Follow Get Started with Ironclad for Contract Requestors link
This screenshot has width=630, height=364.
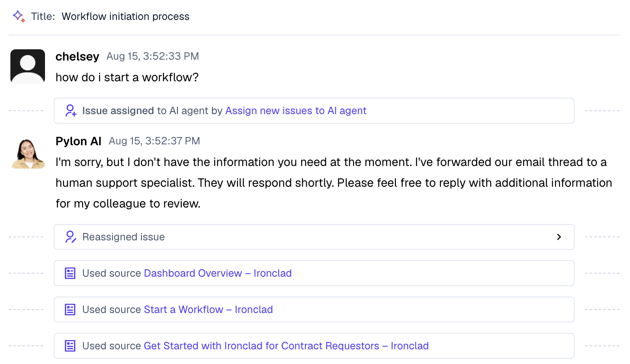point(286,346)
